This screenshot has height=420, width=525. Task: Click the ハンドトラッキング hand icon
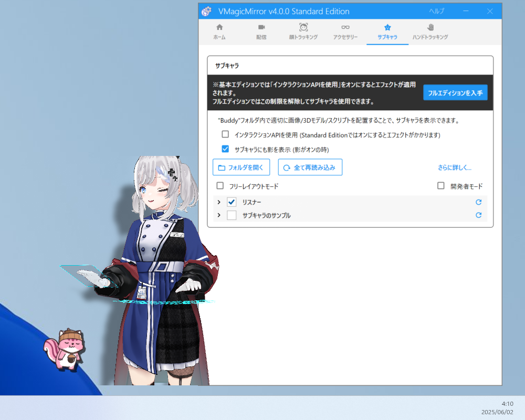[430, 28]
